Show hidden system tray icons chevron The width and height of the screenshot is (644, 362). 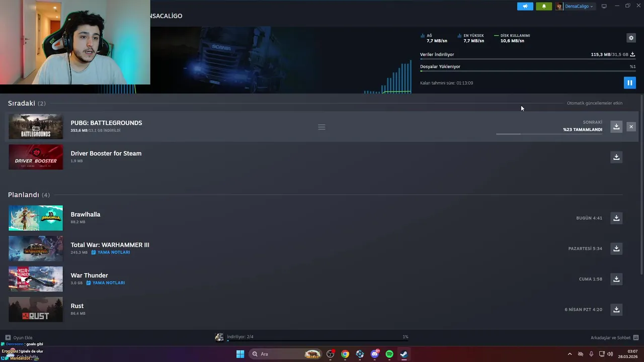pyautogui.click(x=570, y=354)
